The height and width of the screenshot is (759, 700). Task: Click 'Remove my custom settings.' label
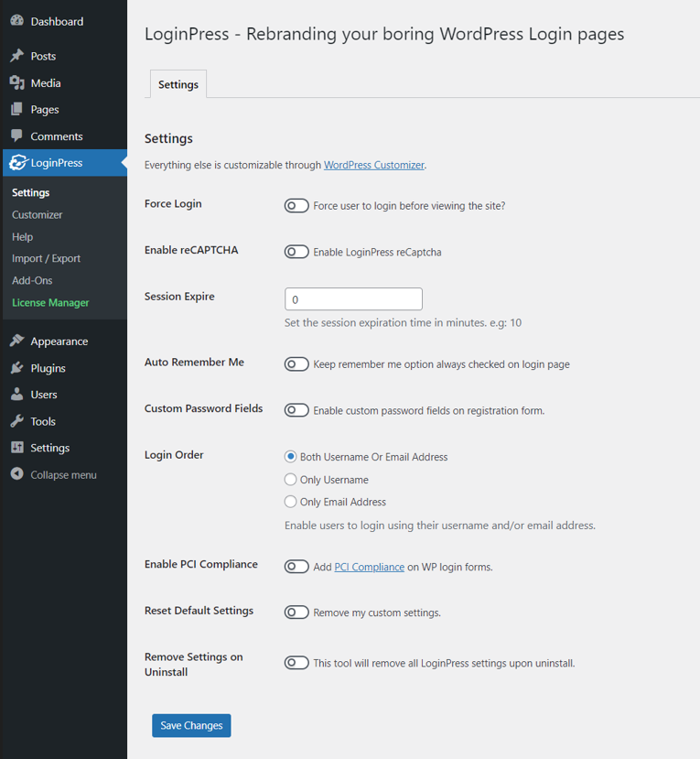377,613
